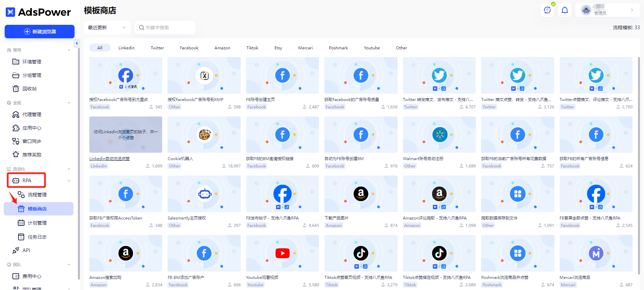Filter templates by Mercari
Viewport: 644px width, 290px height.
point(306,48)
